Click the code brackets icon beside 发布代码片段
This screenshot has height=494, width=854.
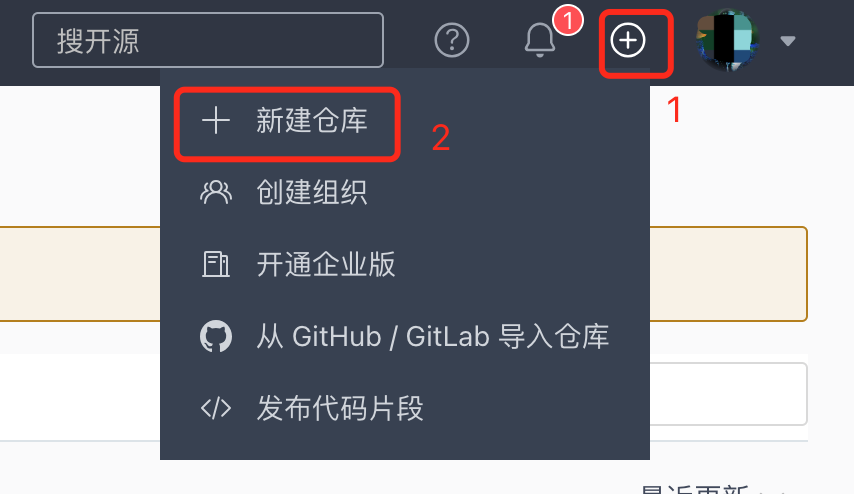pos(216,408)
